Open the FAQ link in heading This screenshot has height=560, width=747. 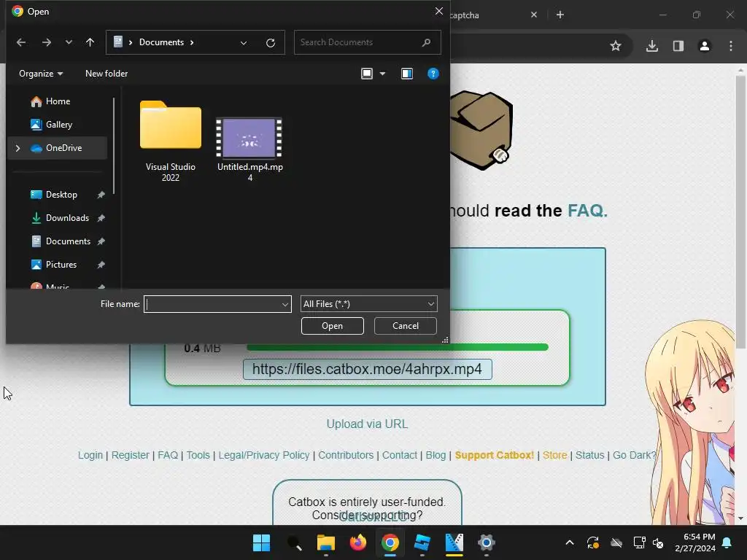point(587,211)
